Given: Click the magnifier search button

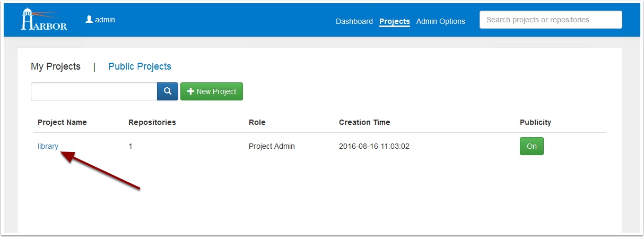Looking at the screenshot, I should pos(168,91).
